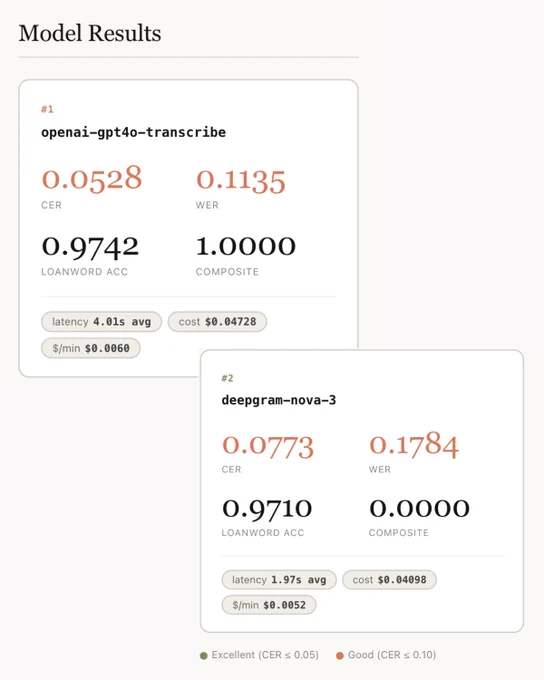Click cost $0.04098 pill

tap(389, 580)
